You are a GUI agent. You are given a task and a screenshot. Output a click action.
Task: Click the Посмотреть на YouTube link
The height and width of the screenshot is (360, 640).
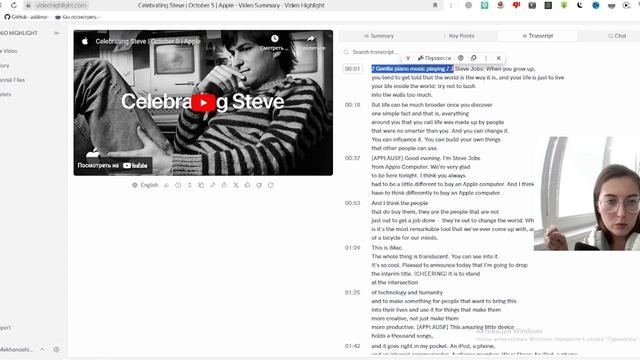tap(113, 165)
